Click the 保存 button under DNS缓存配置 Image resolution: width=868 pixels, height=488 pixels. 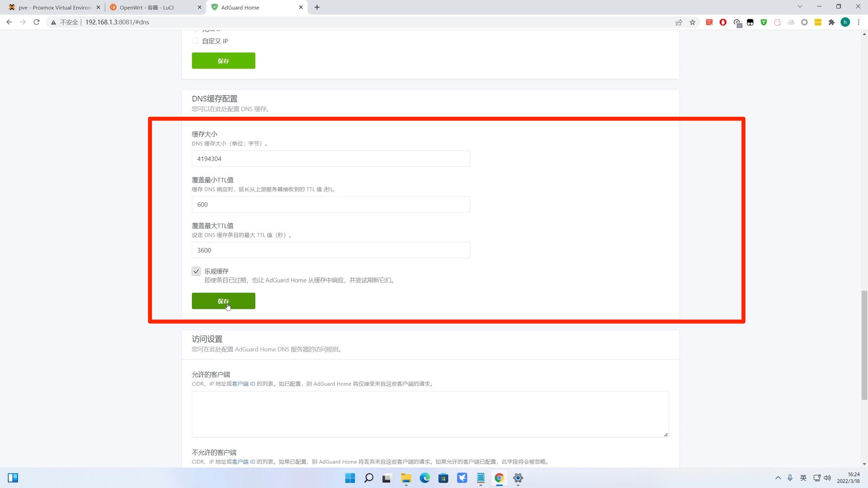pos(223,301)
